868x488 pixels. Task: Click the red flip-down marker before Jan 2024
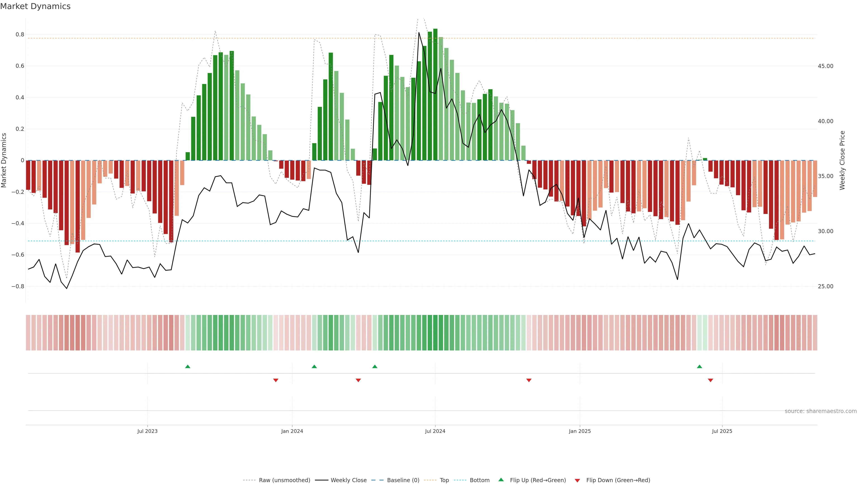coord(276,380)
